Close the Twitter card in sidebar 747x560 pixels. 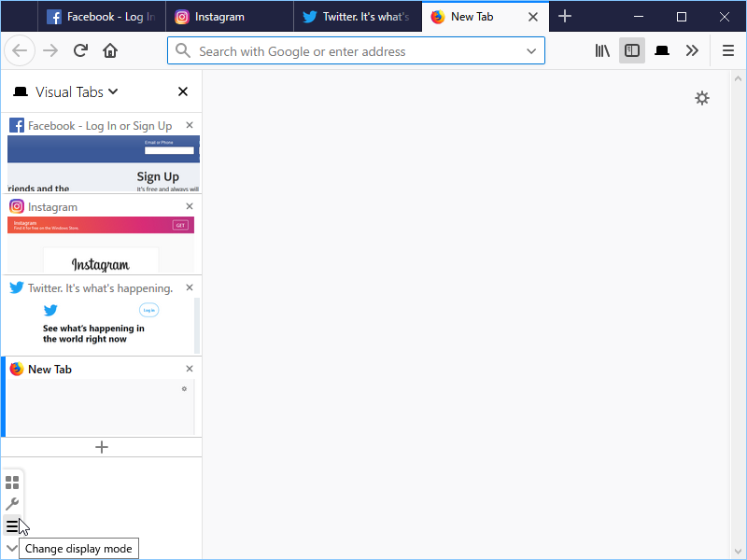tap(190, 287)
